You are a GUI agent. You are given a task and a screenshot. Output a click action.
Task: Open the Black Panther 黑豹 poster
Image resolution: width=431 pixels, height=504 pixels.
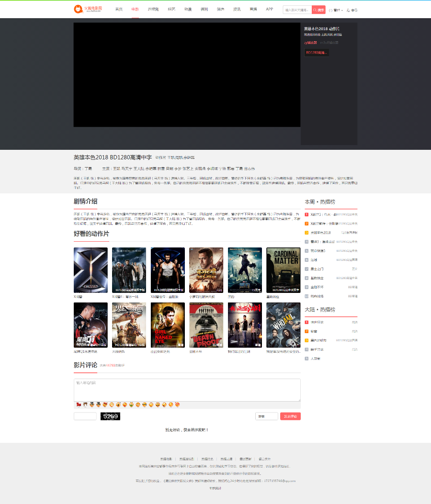pyautogui.click(x=245, y=270)
